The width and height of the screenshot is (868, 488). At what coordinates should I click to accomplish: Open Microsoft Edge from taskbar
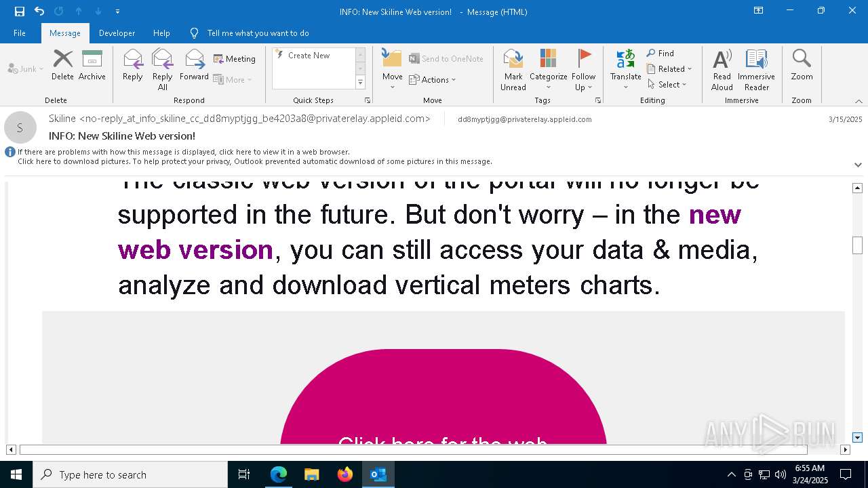pyautogui.click(x=279, y=474)
